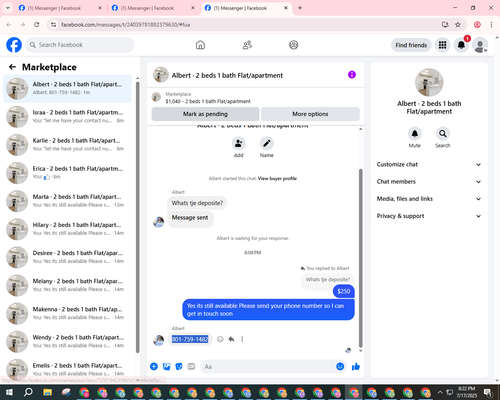Reload the page

[x=37, y=25]
